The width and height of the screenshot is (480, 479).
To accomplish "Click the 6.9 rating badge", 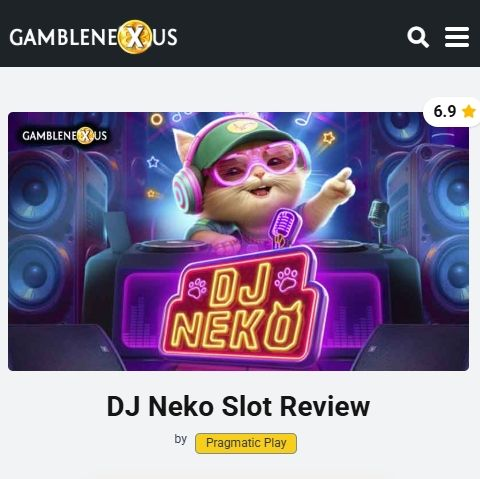I will point(451,112).
